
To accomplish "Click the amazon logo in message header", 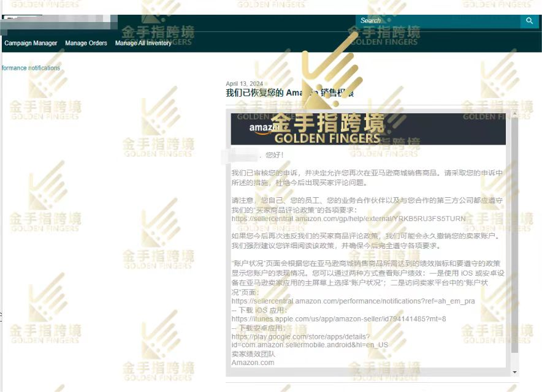I will tap(264, 129).
